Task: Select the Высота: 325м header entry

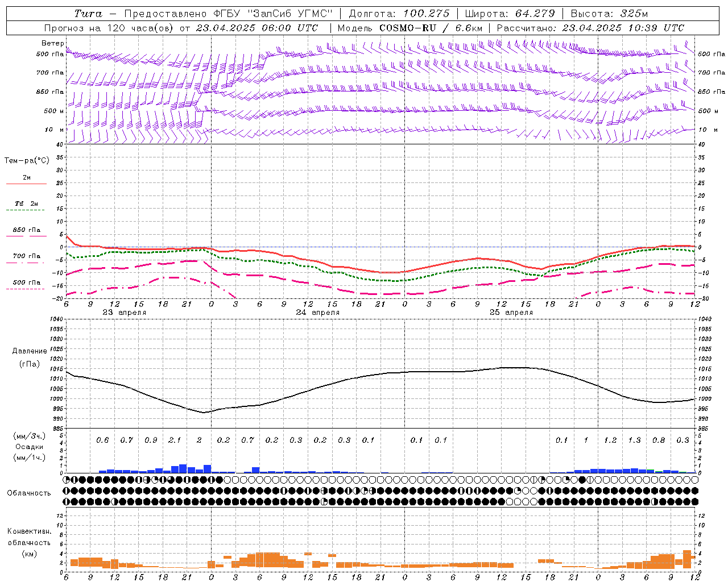Action: tap(609, 14)
